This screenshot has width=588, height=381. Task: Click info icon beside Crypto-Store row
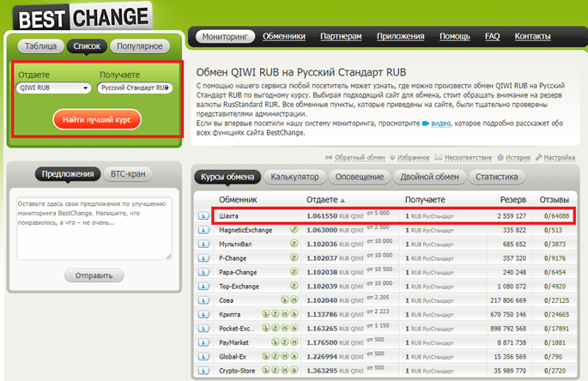(x=203, y=371)
